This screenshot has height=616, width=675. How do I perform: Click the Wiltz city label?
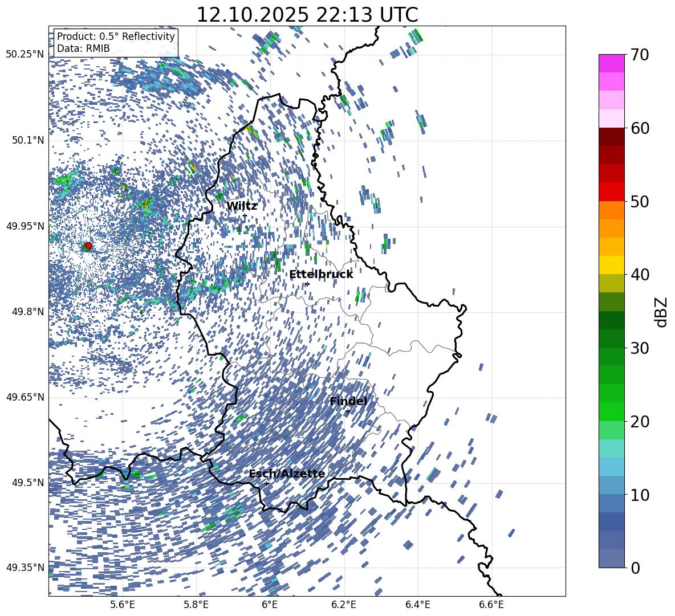[242, 206]
